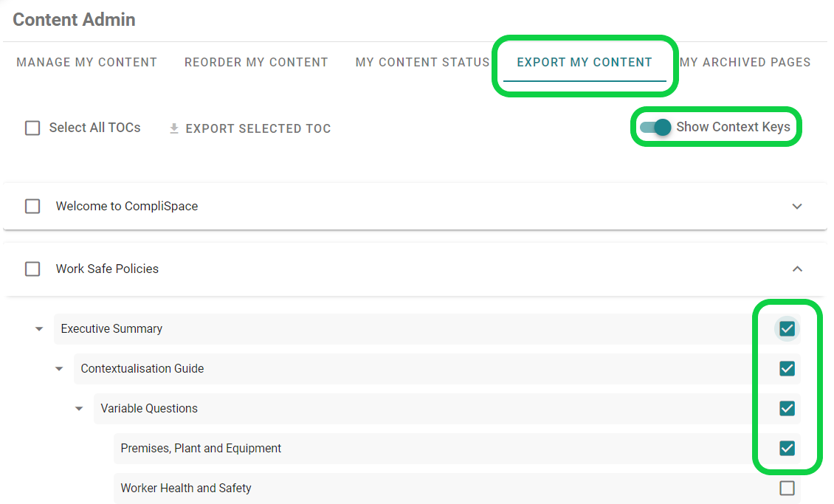This screenshot has height=504, width=834.
Task: Click the Export Selected TOC button
Action: [258, 128]
